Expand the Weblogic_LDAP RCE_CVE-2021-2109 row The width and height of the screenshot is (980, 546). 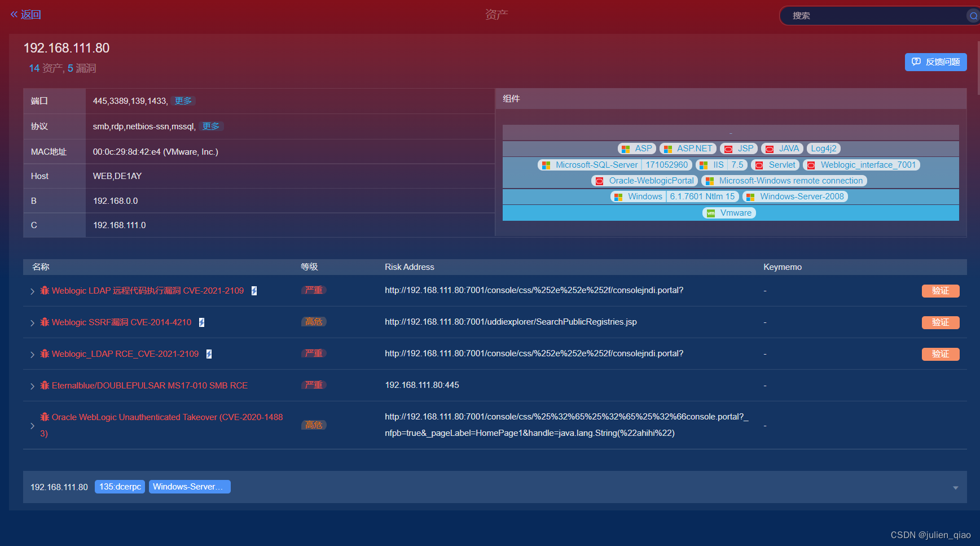click(x=32, y=355)
